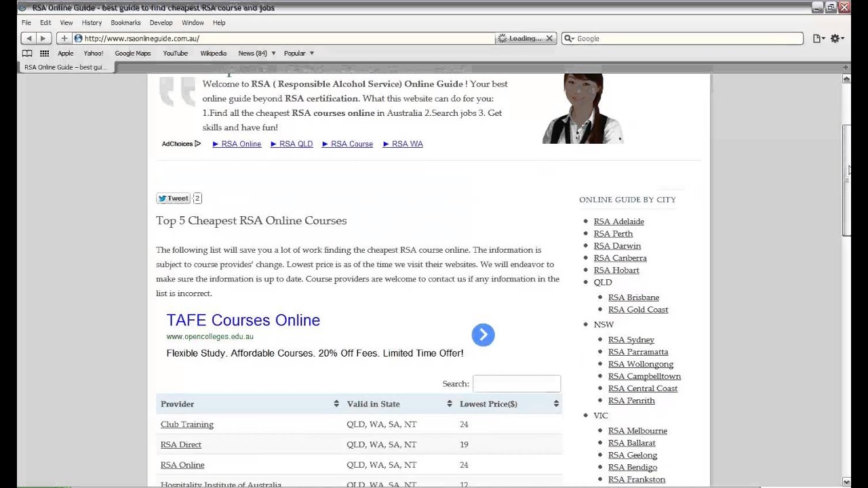The height and width of the screenshot is (488, 868).
Task: Click the tweet count bubble showing 2
Action: [x=197, y=199]
